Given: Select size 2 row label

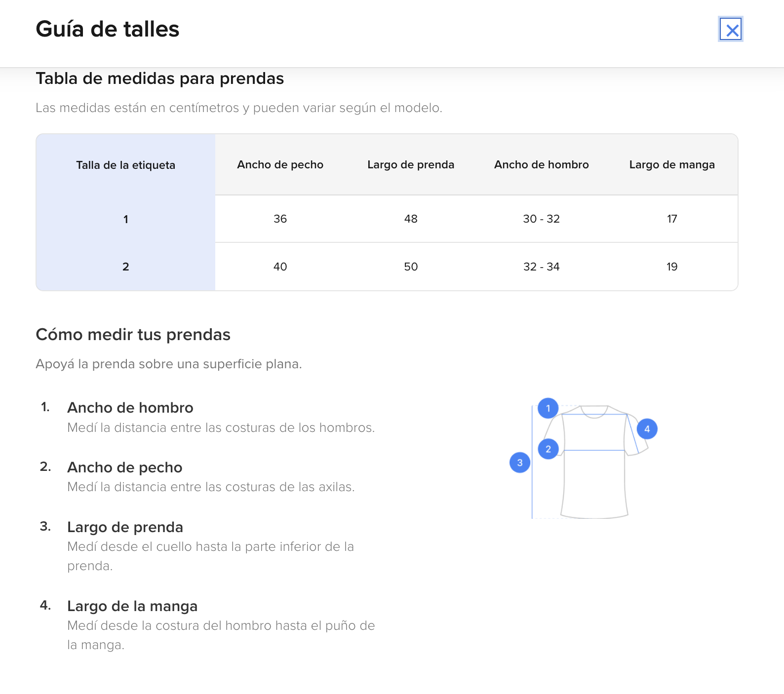Looking at the screenshot, I should click(125, 267).
